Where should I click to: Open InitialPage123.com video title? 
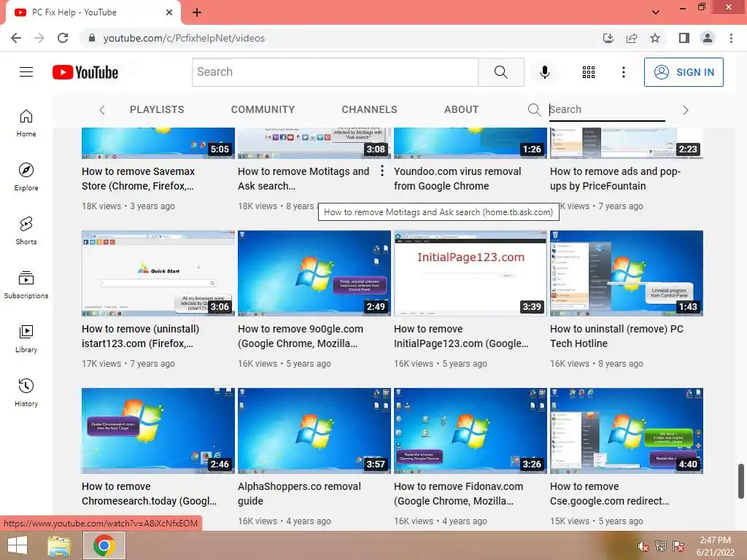click(461, 336)
